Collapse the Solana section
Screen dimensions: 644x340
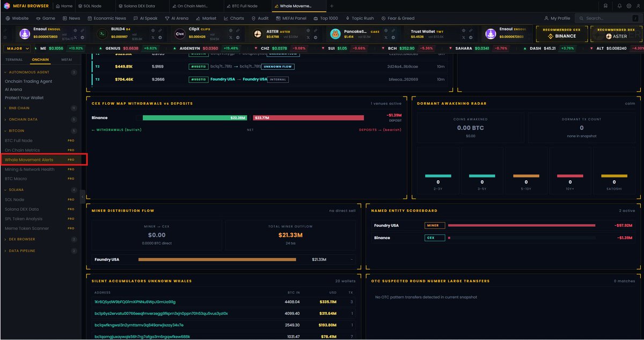(x=41, y=190)
